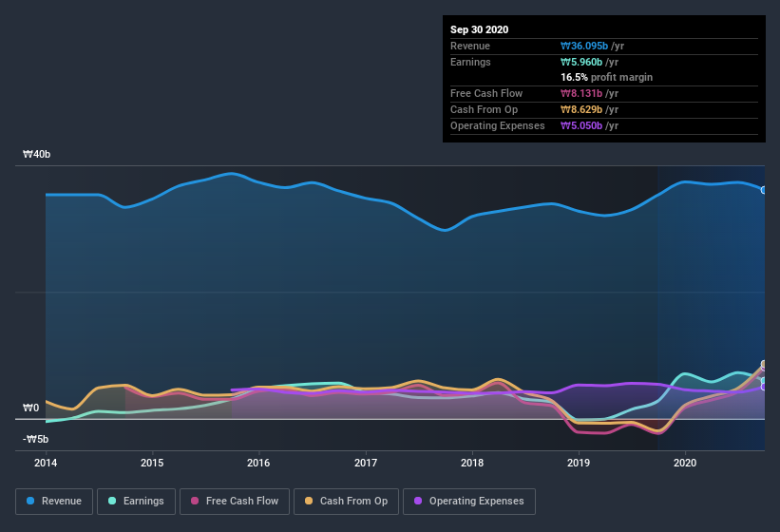Click the blue revenue endpoint marker
This screenshot has height=532, width=780.
[x=763, y=190]
